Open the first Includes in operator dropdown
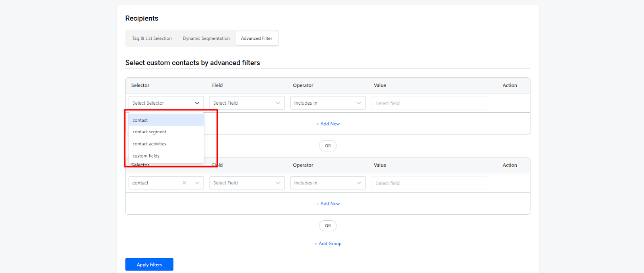This screenshot has width=644, height=273. (328, 103)
